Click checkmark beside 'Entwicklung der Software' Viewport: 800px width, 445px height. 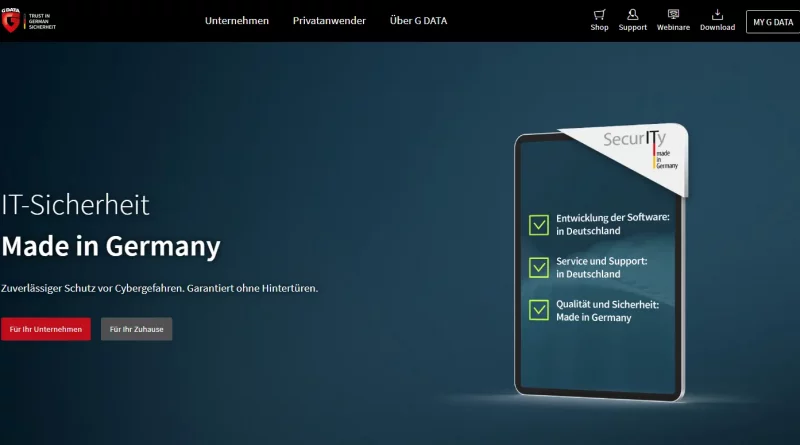[x=539, y=224]
